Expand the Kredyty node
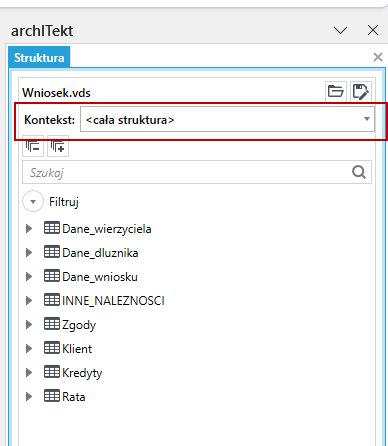The image size is (388, 446). pyautogui.click(x=29, y=373)
